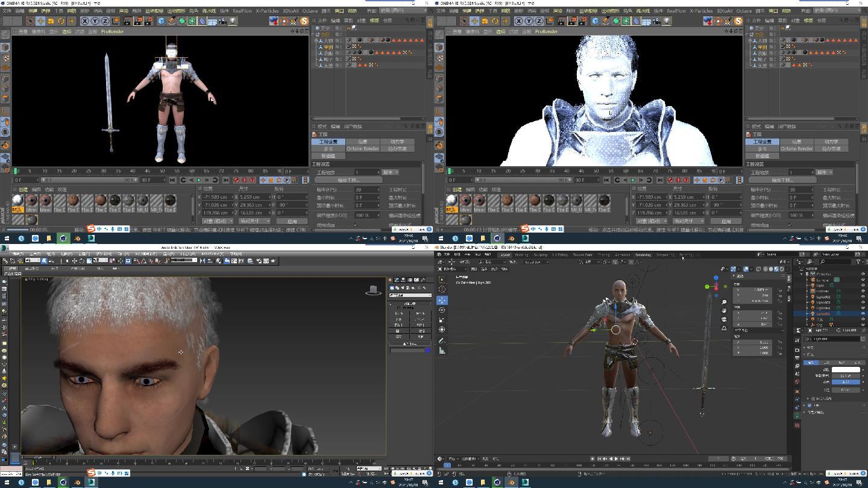Select the Scale tool in Blender toolbar
This screenshot has height=488, width=868.
coord(442,320)
